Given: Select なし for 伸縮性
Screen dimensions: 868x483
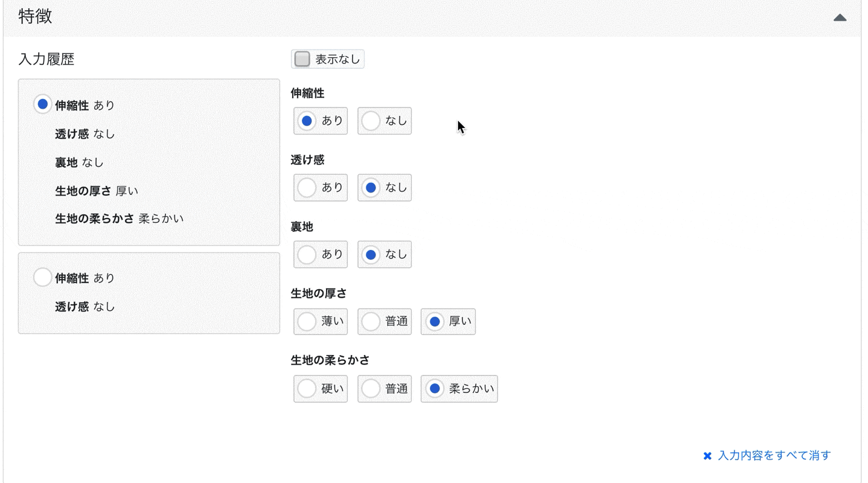Looking at the screenshot, I should point(385,121).
